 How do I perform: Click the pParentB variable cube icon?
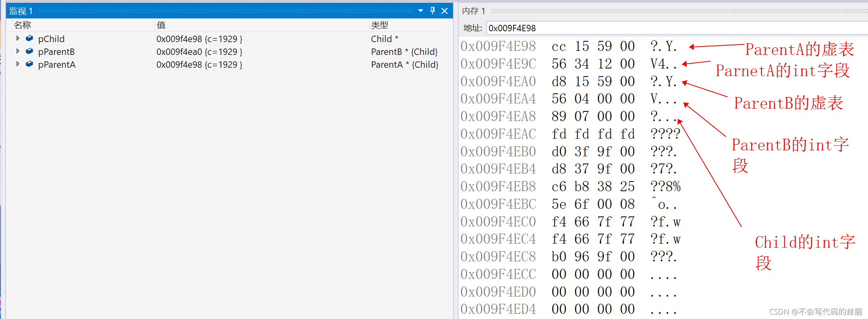pos(29,51)
